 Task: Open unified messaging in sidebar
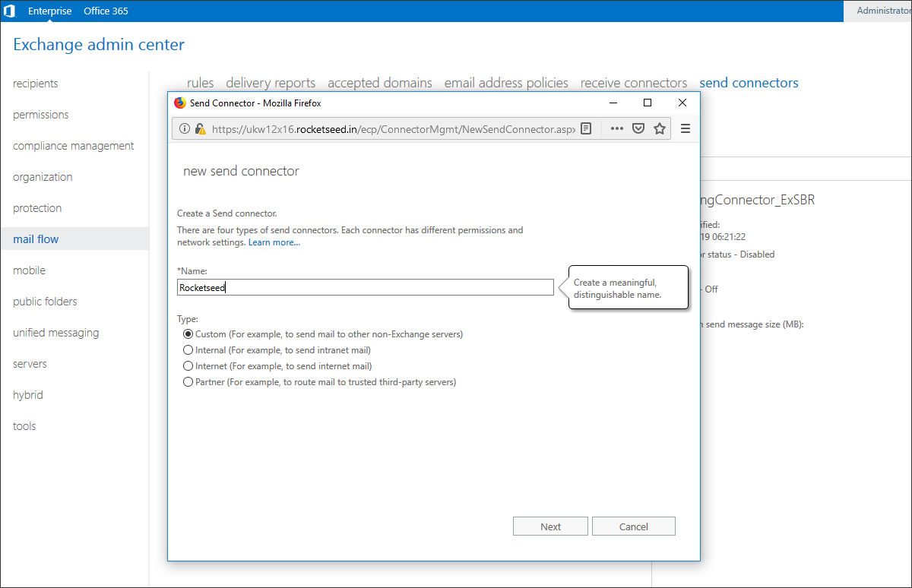click(56, 333)
